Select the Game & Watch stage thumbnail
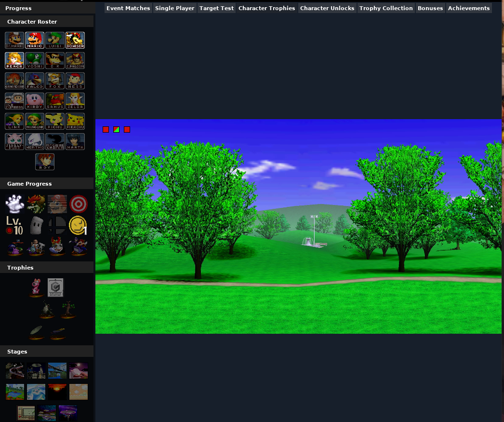The image size is (504, 422). pos(26,413)
